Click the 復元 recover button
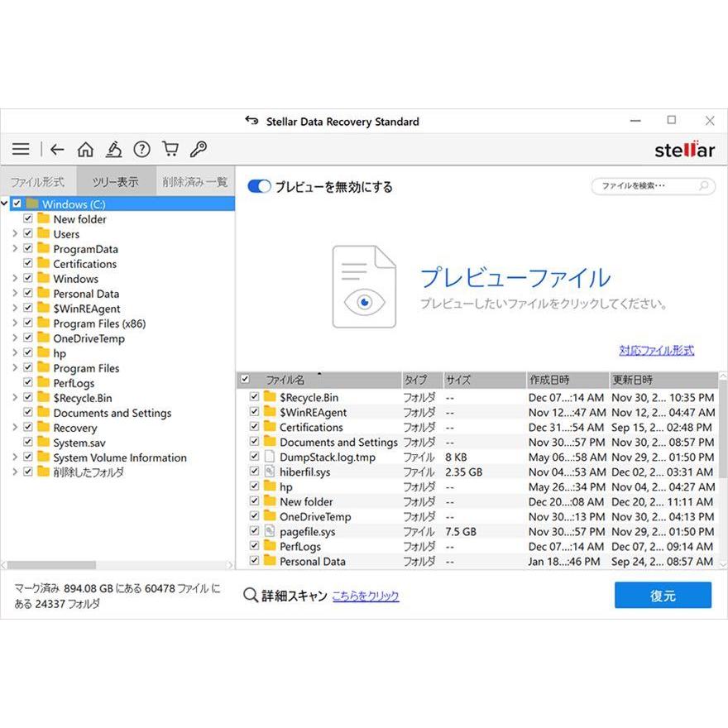 [663, 596]
